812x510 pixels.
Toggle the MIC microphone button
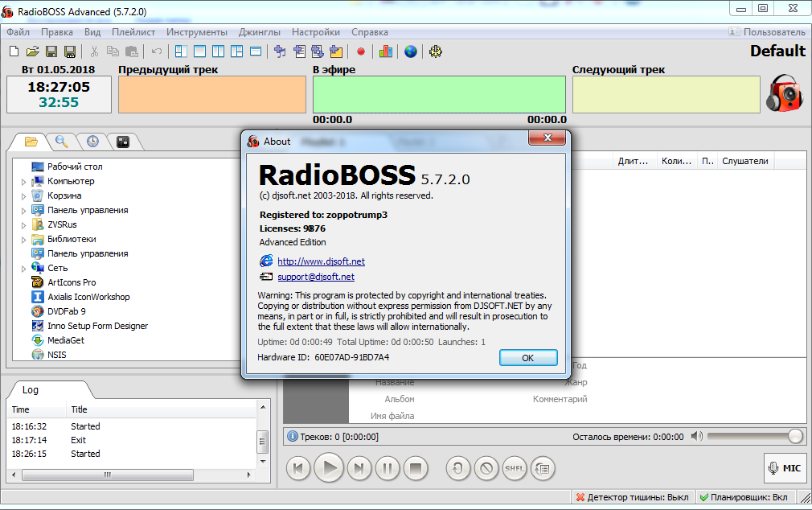[784, 468]
